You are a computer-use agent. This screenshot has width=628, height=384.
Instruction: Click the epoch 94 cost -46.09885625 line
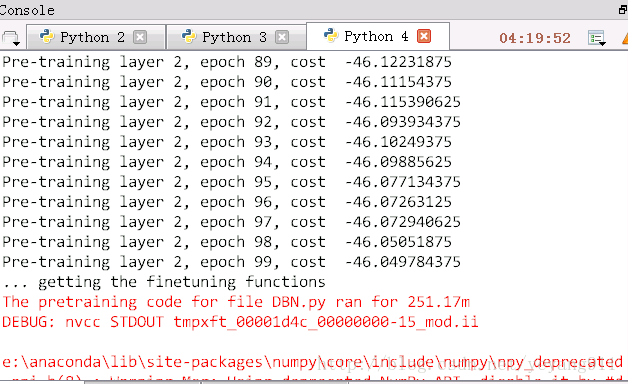(x=227, y=162)
